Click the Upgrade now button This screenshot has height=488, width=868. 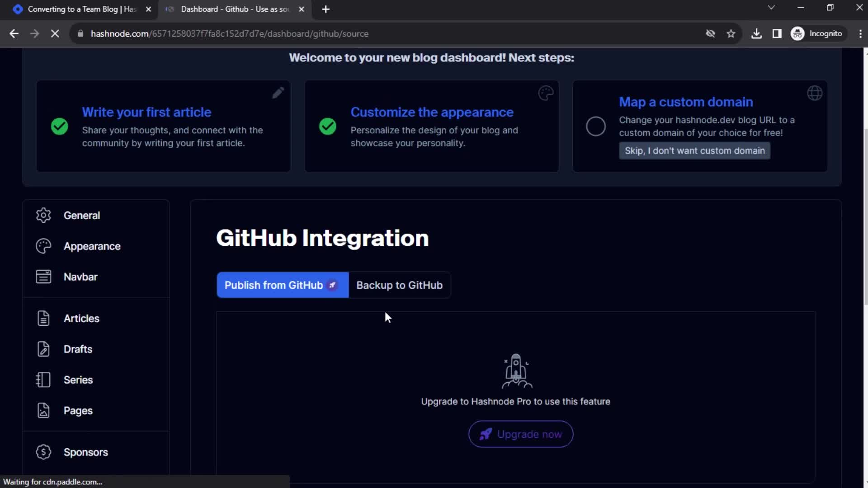click(x=520, y=434)
